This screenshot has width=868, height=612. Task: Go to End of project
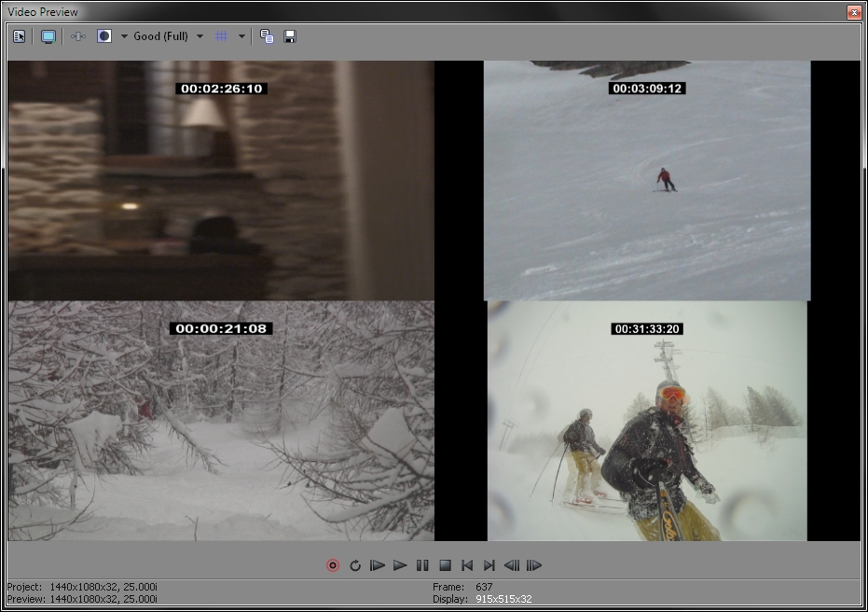coord(489,565)
